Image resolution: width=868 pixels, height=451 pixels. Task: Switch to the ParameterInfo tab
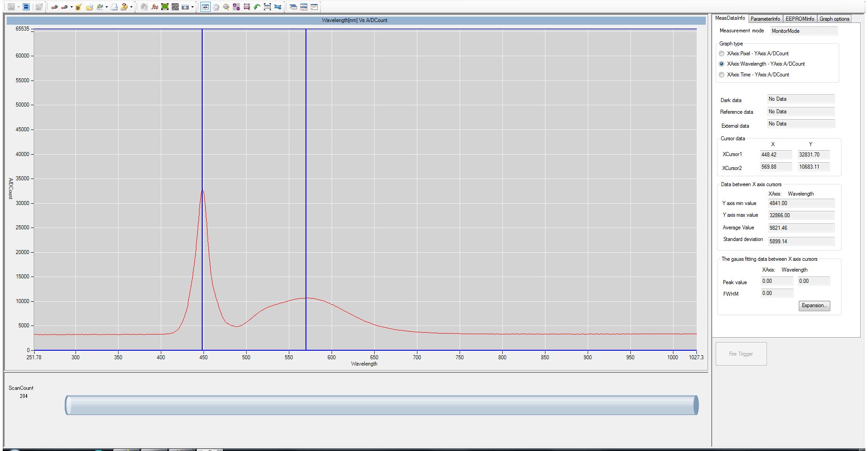click(x=765, y=19)
